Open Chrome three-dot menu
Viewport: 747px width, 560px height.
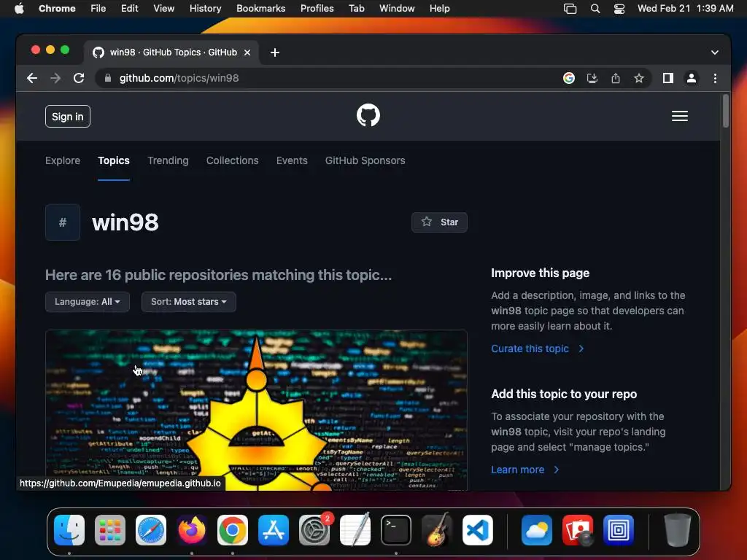point(715,78)
